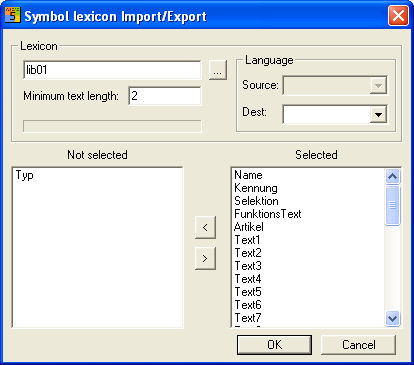Click the Selected list scroll down arrow
Screen dimensions: 414x365
coord(392,318)
